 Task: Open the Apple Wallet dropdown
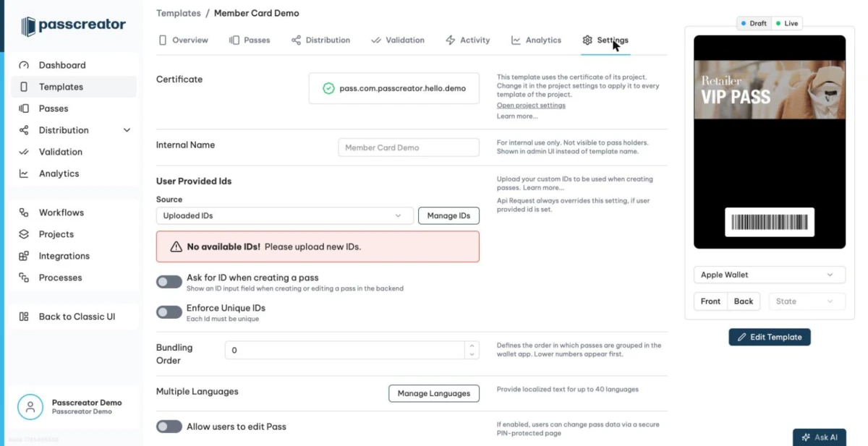(x=770, y=275)
